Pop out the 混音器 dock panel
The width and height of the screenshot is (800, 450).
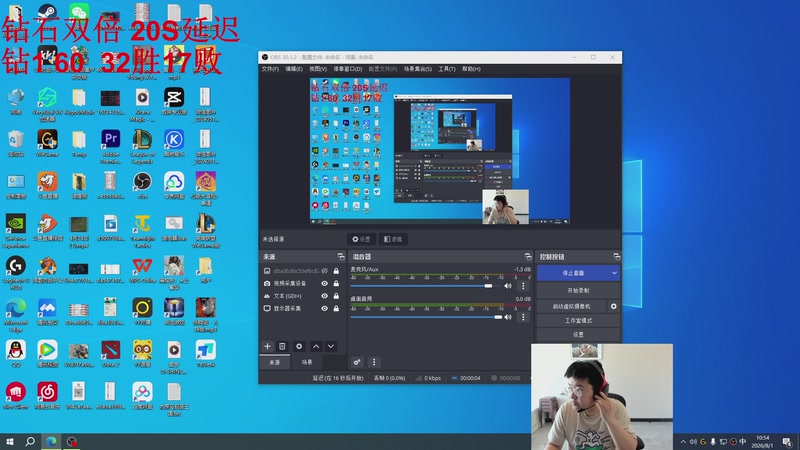tap(528, 256)
